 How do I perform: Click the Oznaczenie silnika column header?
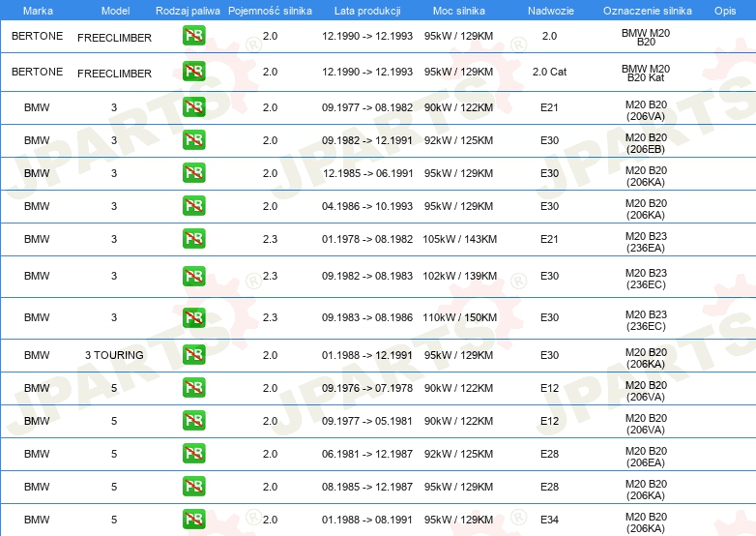coord(648,11)
